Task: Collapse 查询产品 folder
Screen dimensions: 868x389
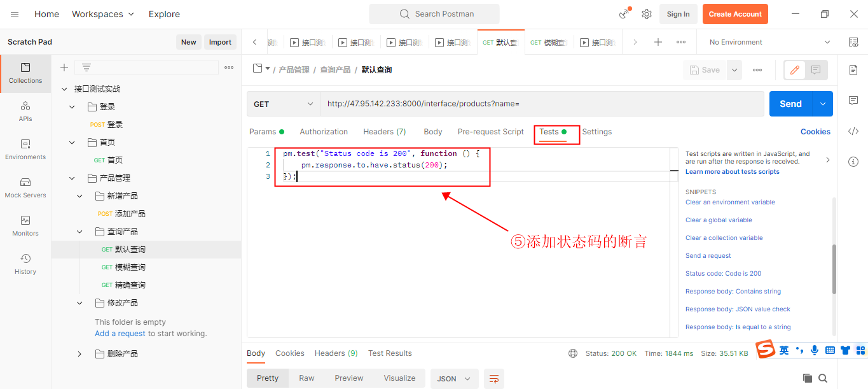Action: pos(79,232)
